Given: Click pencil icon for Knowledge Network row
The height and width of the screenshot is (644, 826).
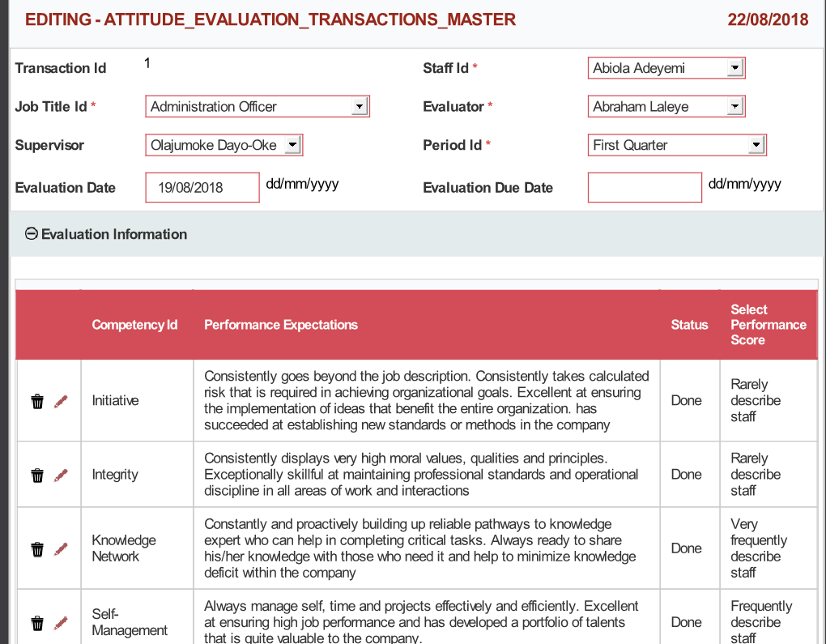Looking at the screenshot, I should click(x=61, y=549).
